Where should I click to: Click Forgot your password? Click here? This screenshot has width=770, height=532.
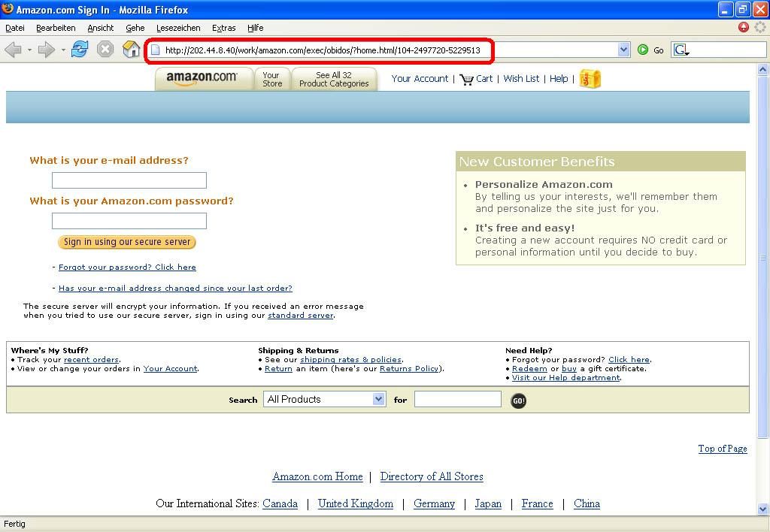coord(127,267)
